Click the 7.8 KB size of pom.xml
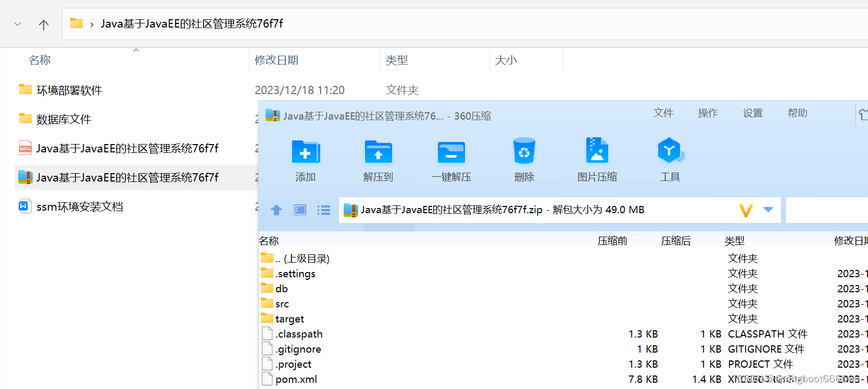This screenshot has width=868, height=389. (643, 379)
